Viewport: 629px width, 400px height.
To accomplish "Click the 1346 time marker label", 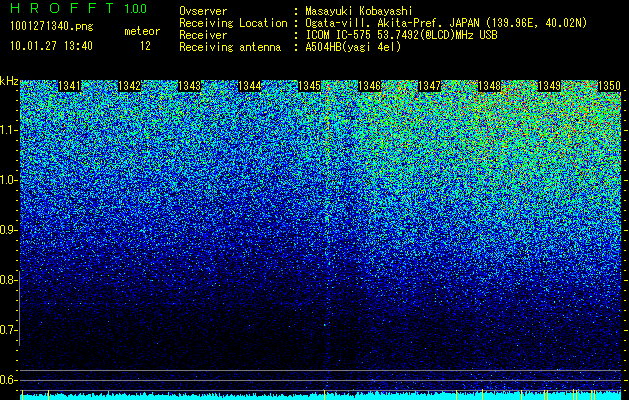I will coord(369,86).
